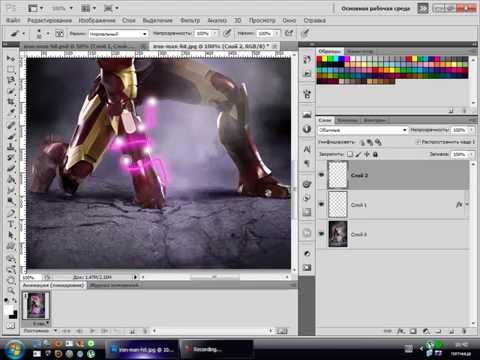Toggle lock all padlock

pos(375,154)
